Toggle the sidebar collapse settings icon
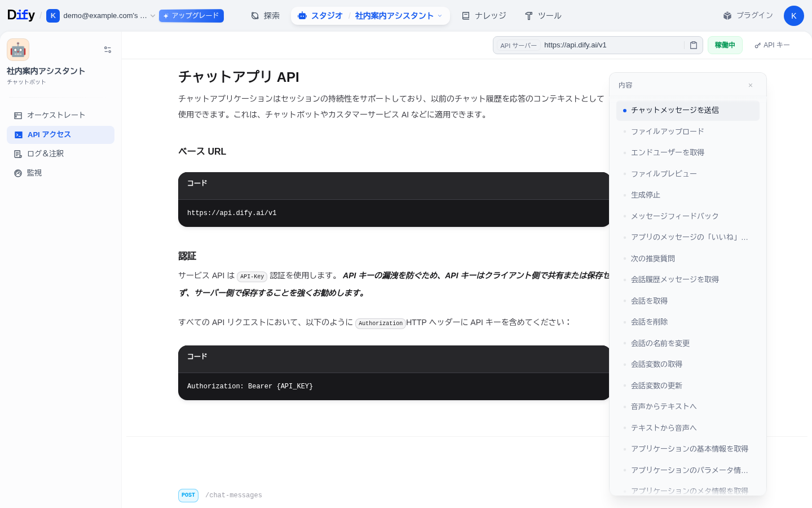 (108, 50)
